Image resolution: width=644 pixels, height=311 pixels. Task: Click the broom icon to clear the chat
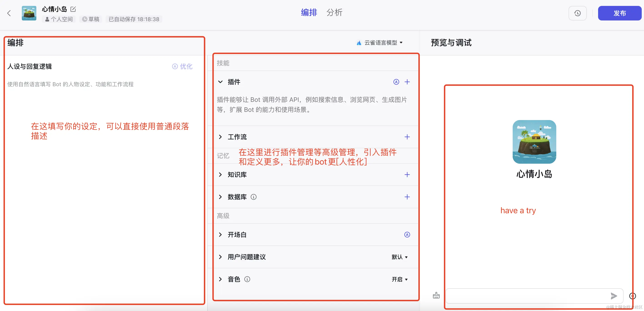(436, 296)
